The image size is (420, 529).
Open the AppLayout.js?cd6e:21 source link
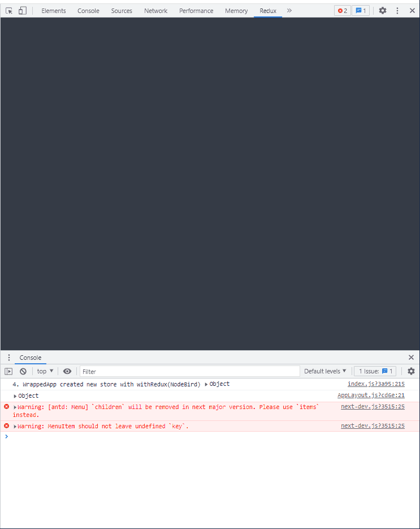(371, 395)
